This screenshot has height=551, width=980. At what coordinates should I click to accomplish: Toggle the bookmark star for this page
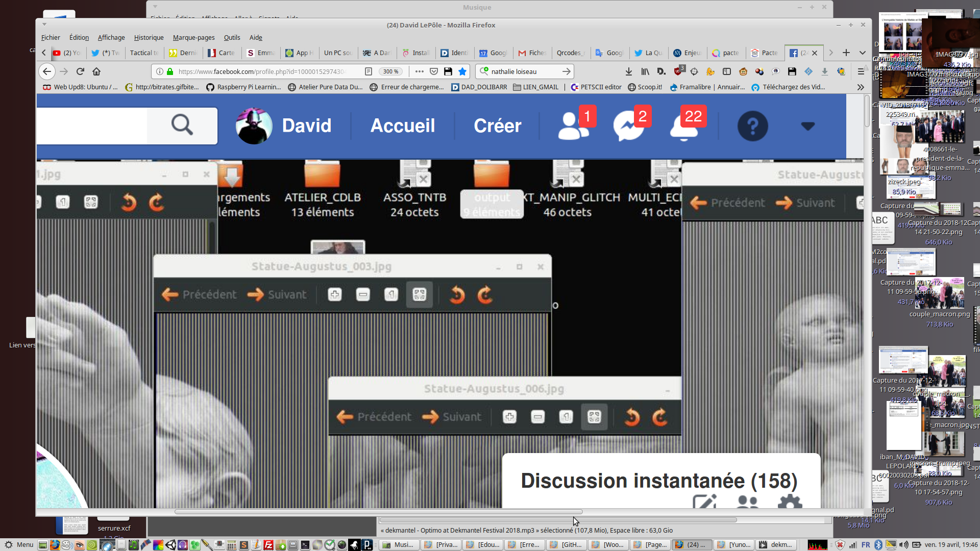tap(462, 71)
